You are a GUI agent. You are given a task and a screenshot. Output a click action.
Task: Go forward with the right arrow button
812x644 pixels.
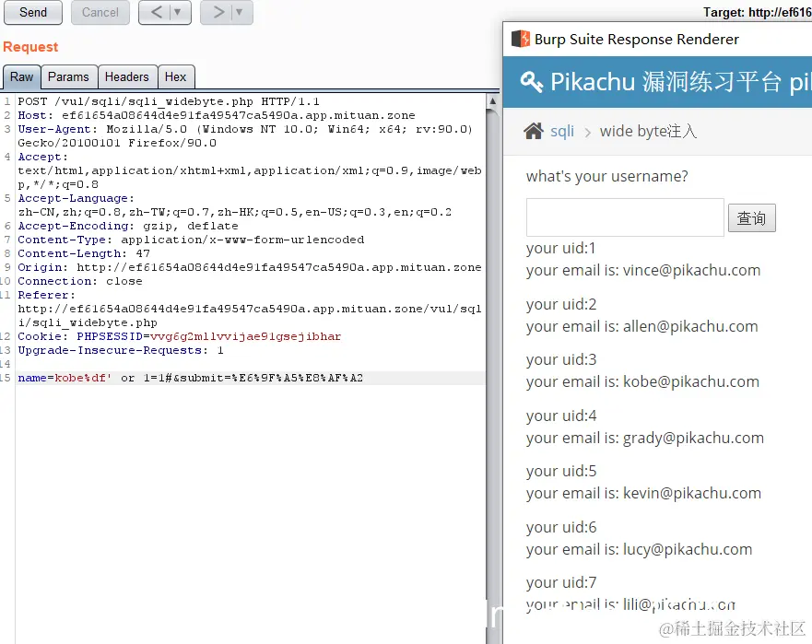pos(218,12)
